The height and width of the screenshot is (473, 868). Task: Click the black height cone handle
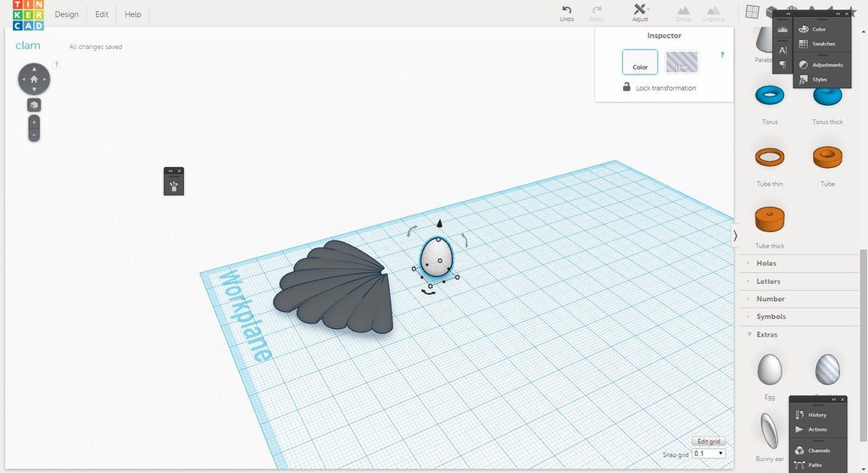click(x=440, y=223)
